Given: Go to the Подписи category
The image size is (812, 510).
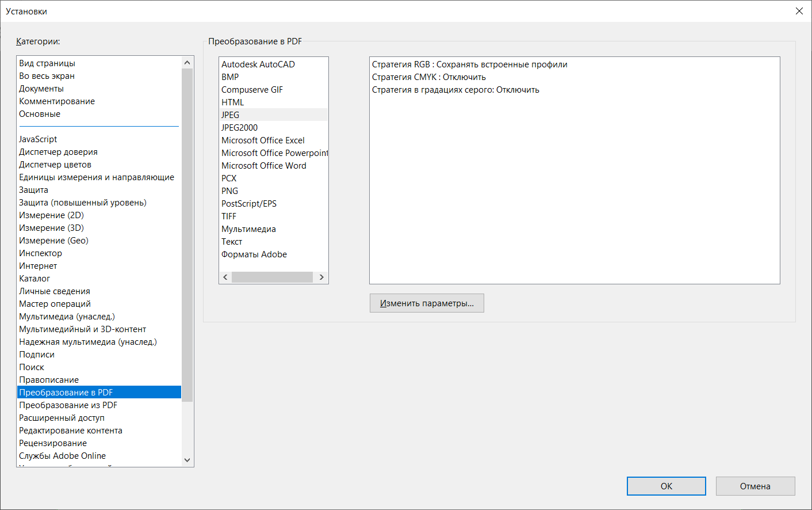Looking at the screenshot, I should click(x=37, y=355).
